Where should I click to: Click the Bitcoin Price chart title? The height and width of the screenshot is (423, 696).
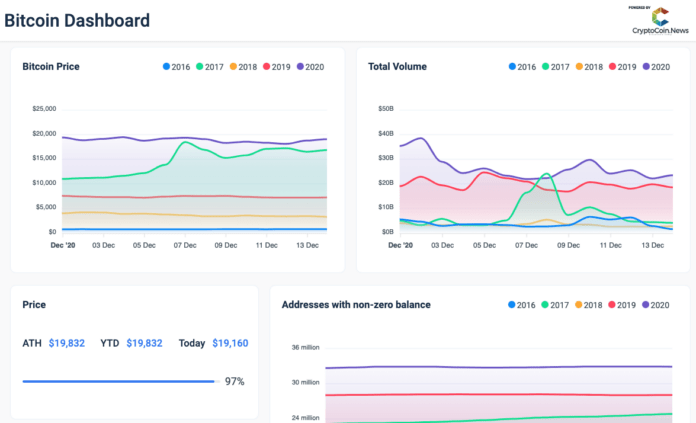click(x=51, y=67)
